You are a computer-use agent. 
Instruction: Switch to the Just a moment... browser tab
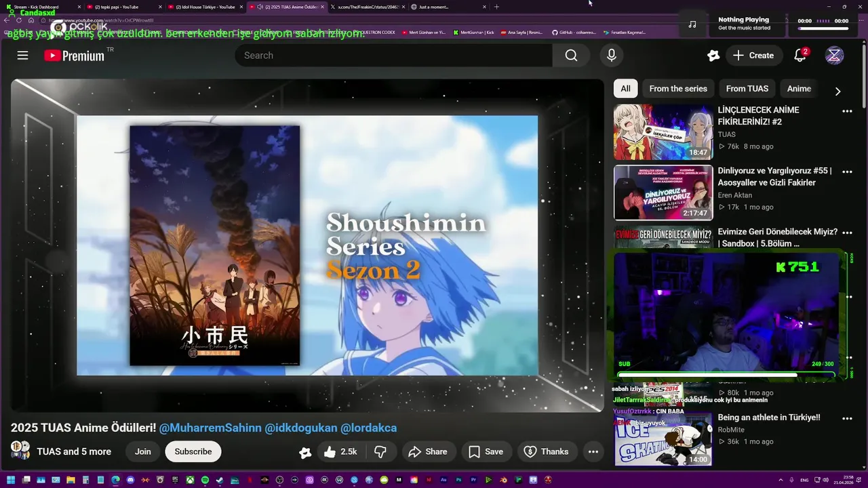pos(448,7)
